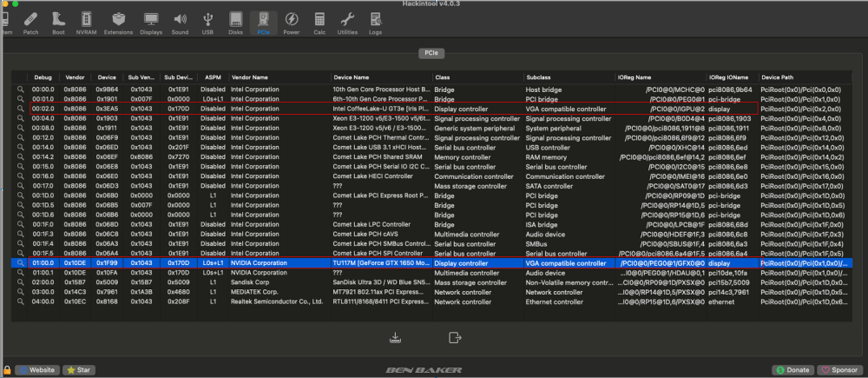
Task: Click magnifier icon for row 00:14.0
Action: click(21, 148)
